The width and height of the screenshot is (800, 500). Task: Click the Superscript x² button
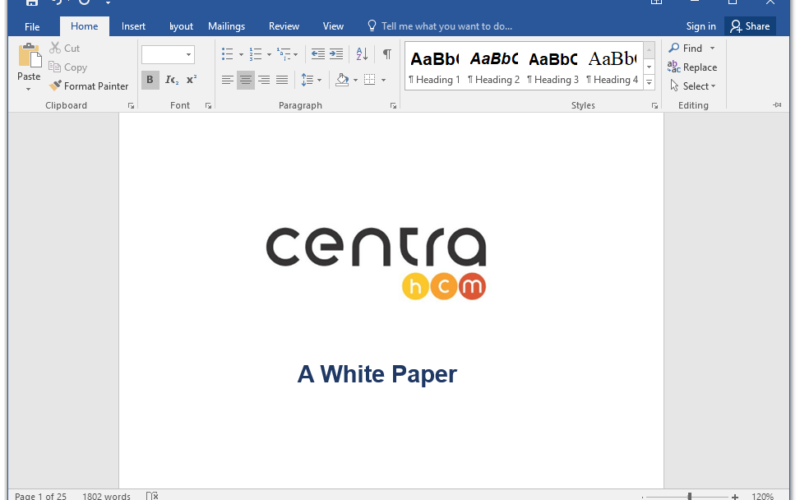point(191,80)
